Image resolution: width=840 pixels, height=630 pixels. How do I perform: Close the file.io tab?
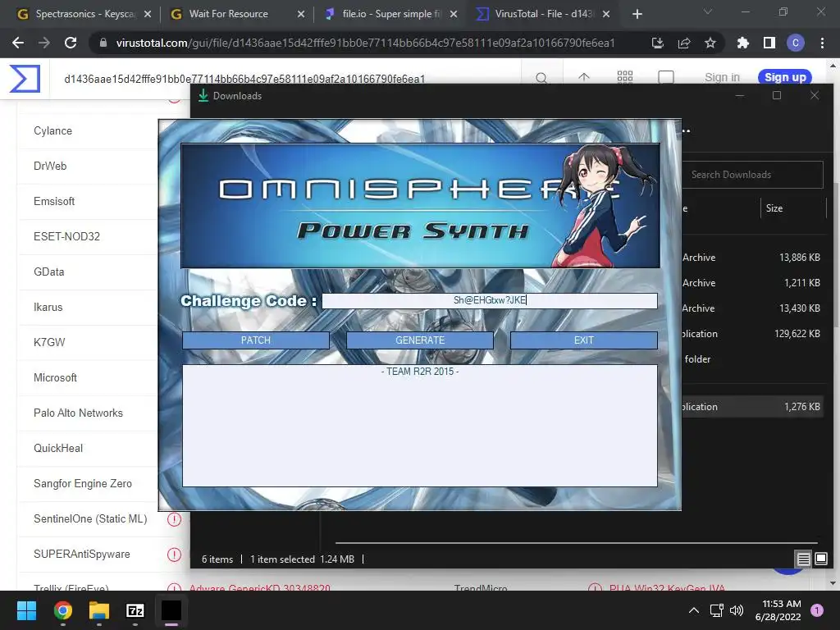click(453, 14)
